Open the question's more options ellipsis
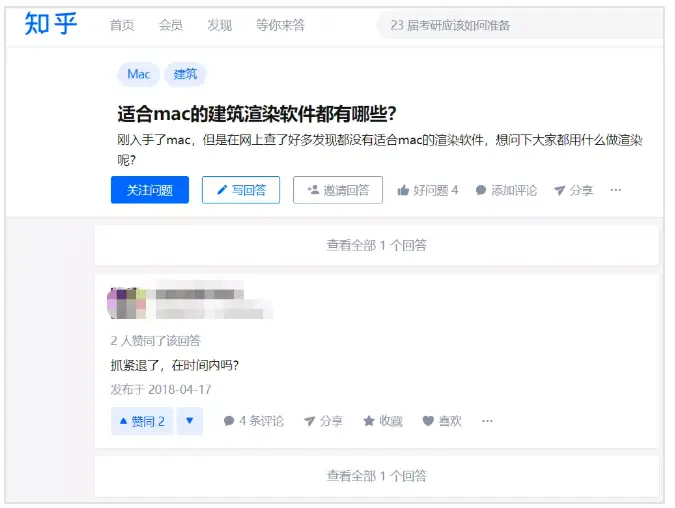 [x=616, y=190]
